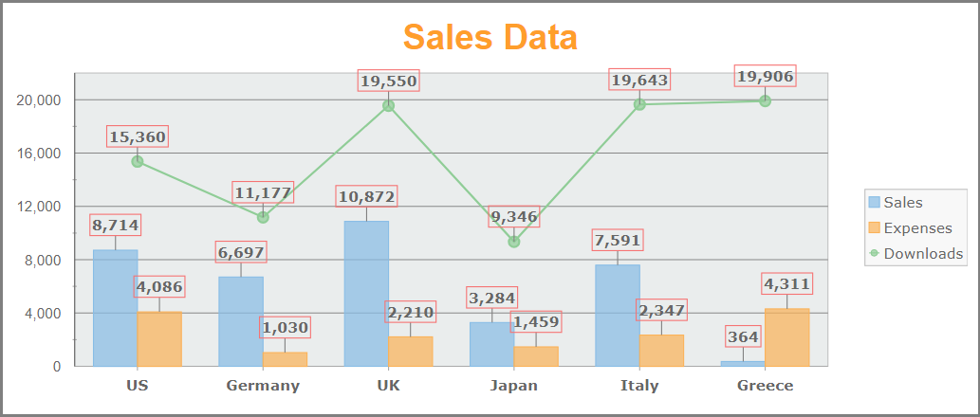Toggle the Downloads series legend label
This screenshot has width=980, height=417.
(923, 253)
